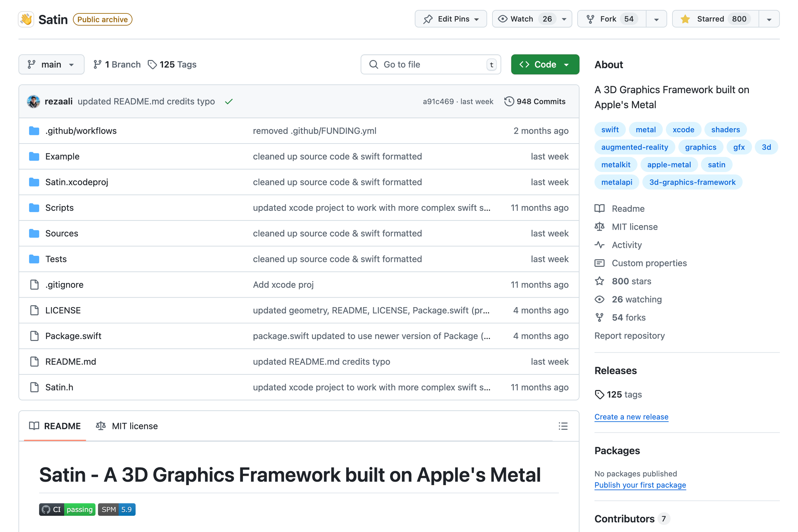798x532 pixels.
Task: Switch to the MIT license tab
Action: [127, 426]
